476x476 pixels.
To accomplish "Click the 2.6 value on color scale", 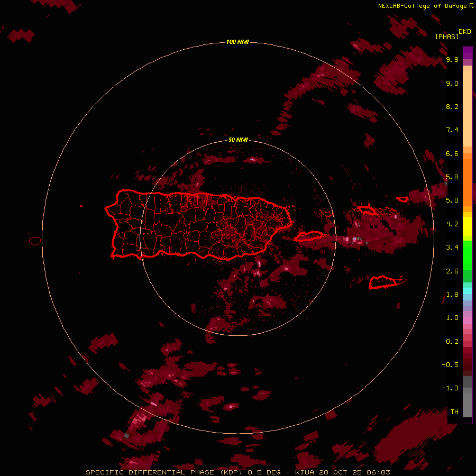I will click(452, 271).
